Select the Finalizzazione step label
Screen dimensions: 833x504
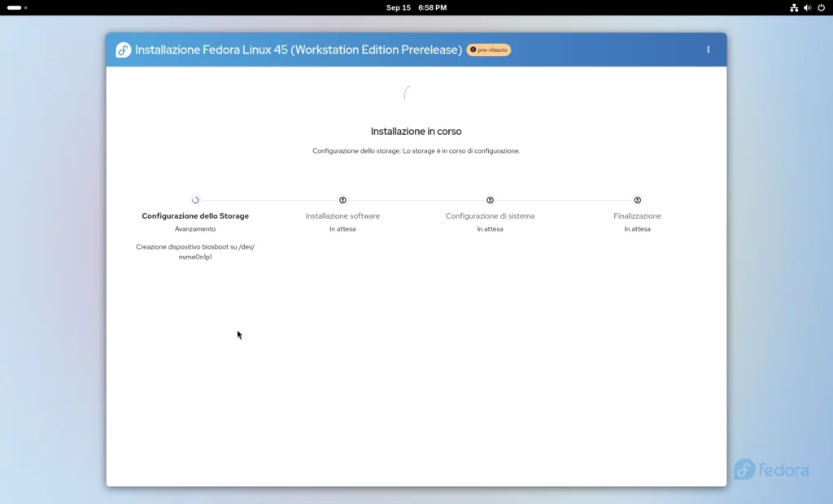[x=638, y=215]
